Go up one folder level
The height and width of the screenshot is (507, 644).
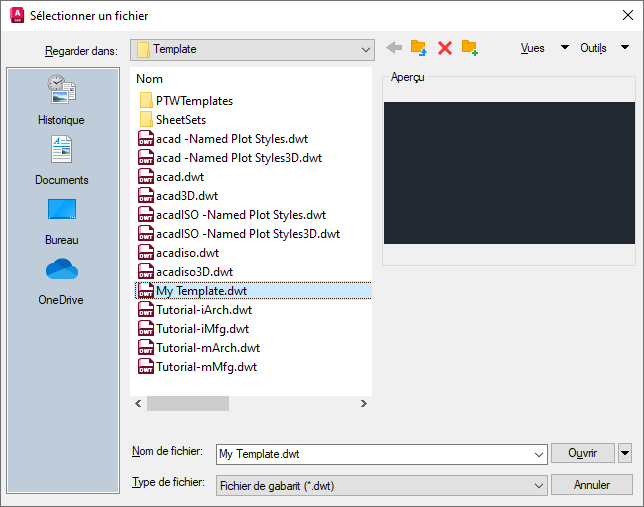coord(419,48)
